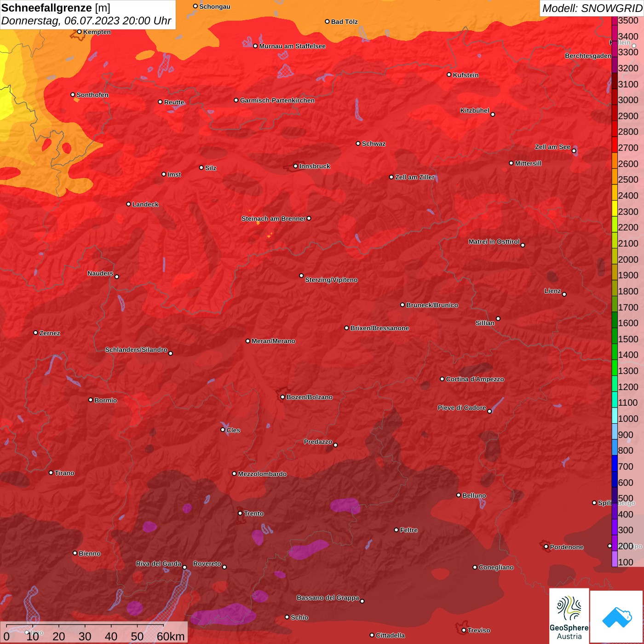Select the 'Bassano del Grappa' label
Image resolution: width=644 pixels, height=644 pixels.
click(x=328, y=598)
